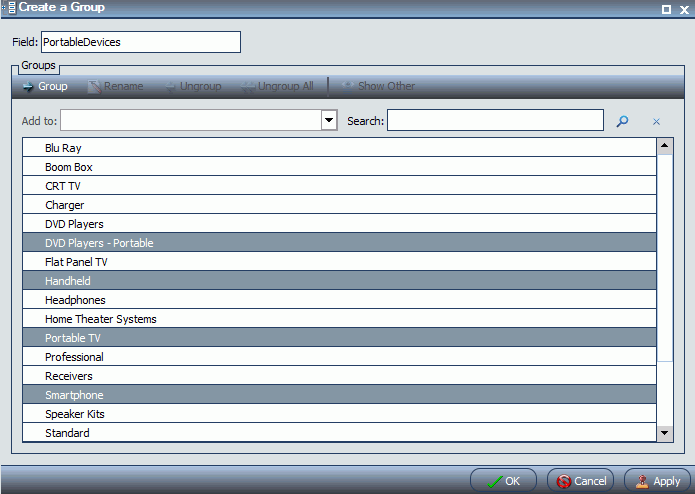
Task: Maximize the Create a Group dialog
Action: [666, 9]
